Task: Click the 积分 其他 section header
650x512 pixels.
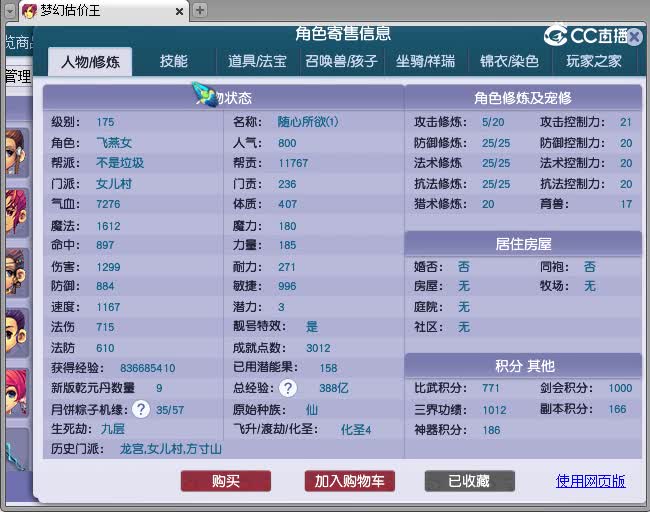Action: [523, 366]
